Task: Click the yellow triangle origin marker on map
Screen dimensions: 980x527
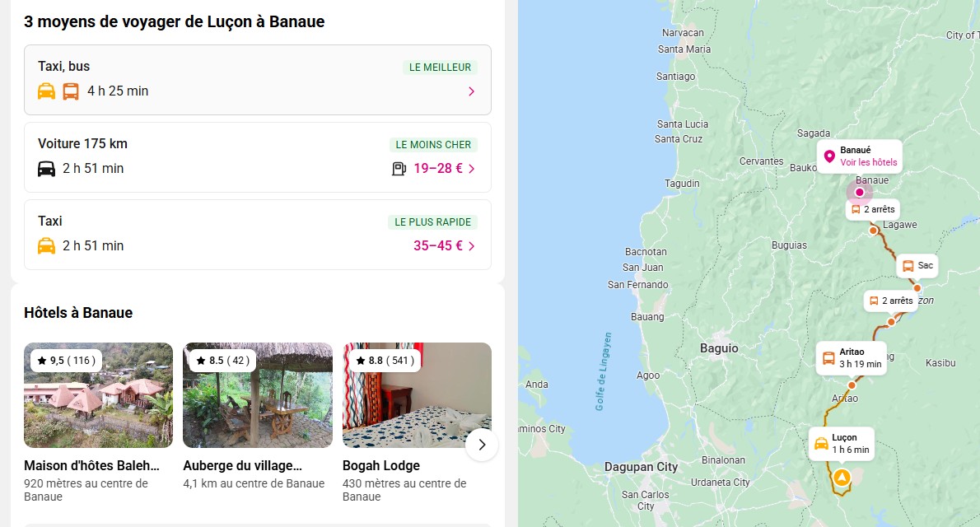Action: (841, 478)
